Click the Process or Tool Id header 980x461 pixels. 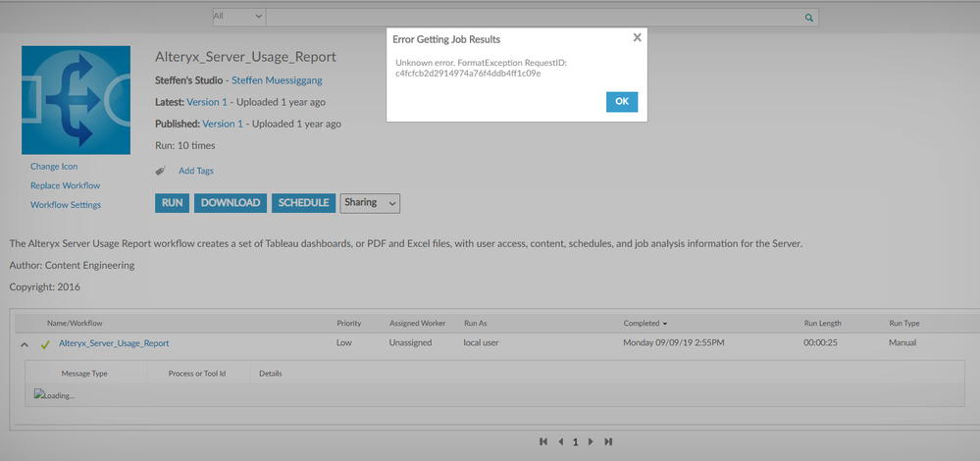point(197,374)
